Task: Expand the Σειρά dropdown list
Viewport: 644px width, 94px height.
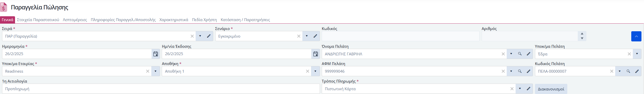Action: click(200, 36)
